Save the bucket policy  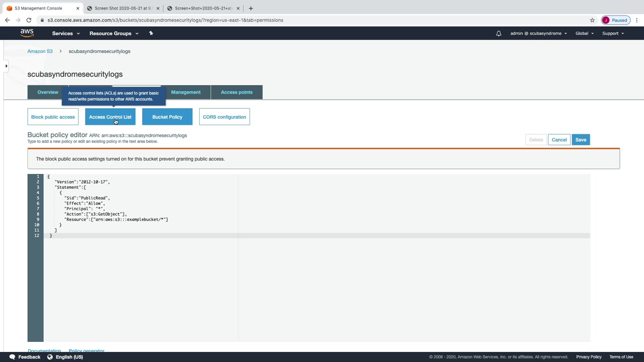(581, 140)
